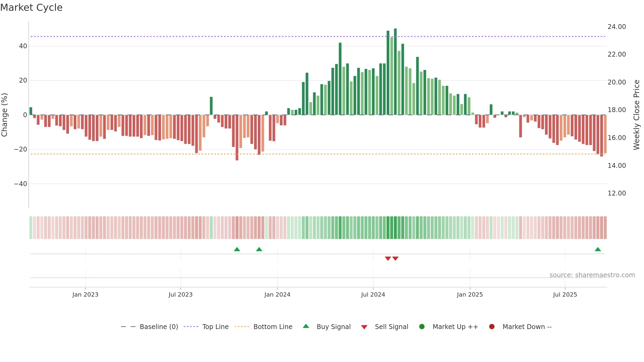644x362 pixels.
Task: Toggle the Top Line legend entry
Action: point(206,327)
